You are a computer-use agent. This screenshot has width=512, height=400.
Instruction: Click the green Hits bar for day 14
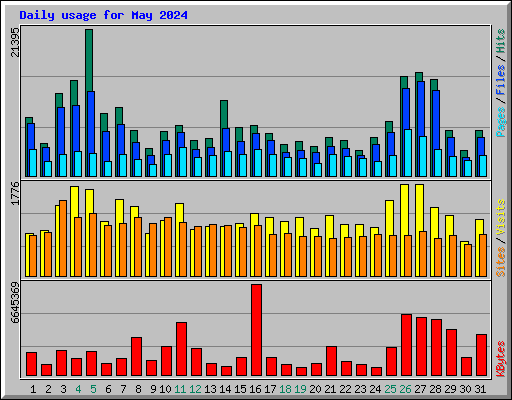click(x=224, y=114)
